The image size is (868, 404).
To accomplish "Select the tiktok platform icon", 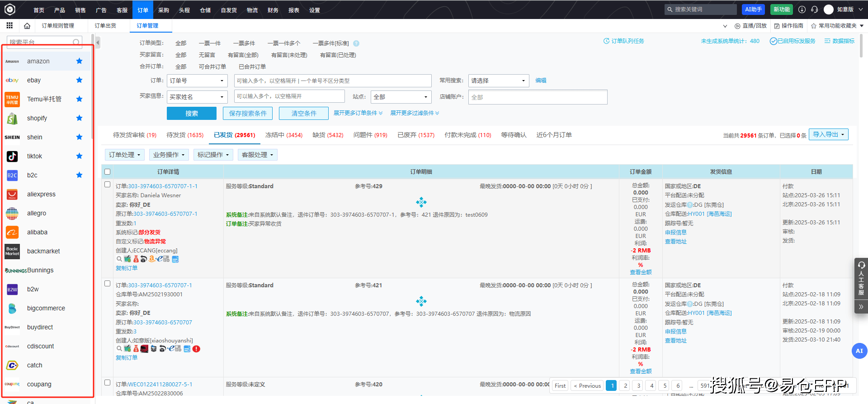I will point(12,156).
